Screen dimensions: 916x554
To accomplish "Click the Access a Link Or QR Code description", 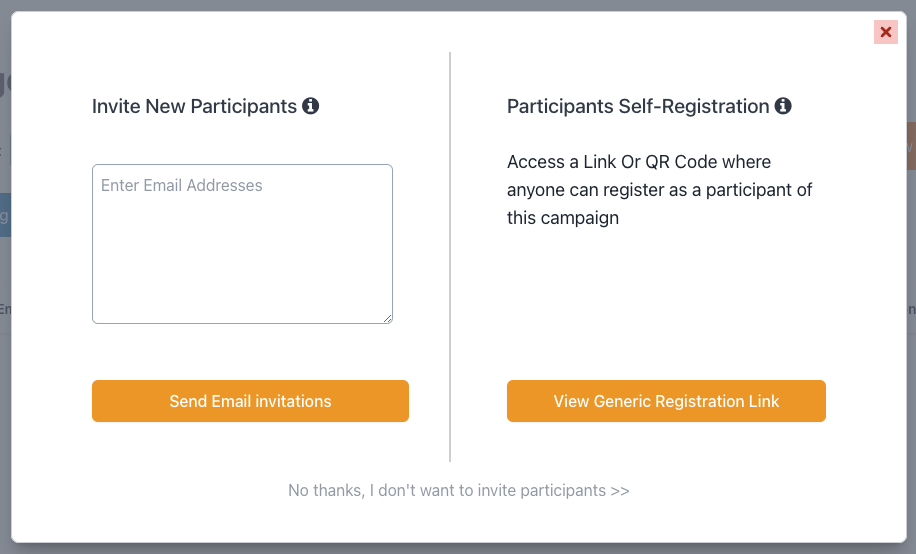I will (x=660, y=189).
